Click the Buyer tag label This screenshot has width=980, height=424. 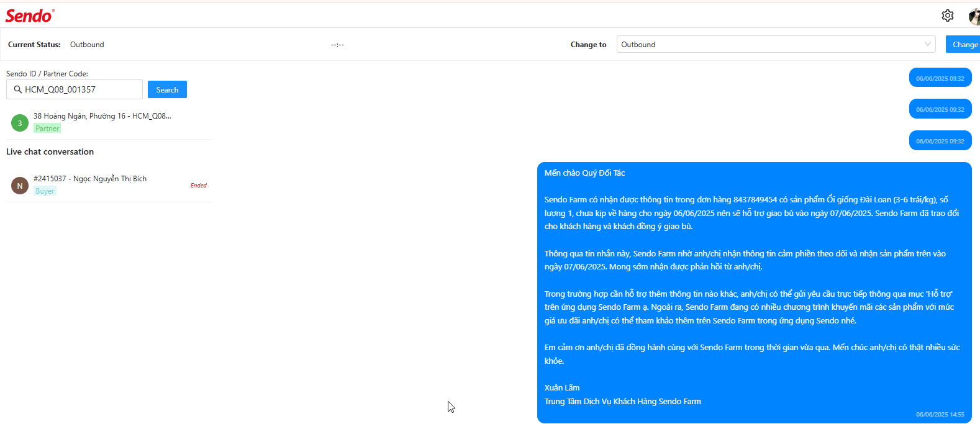45,191
